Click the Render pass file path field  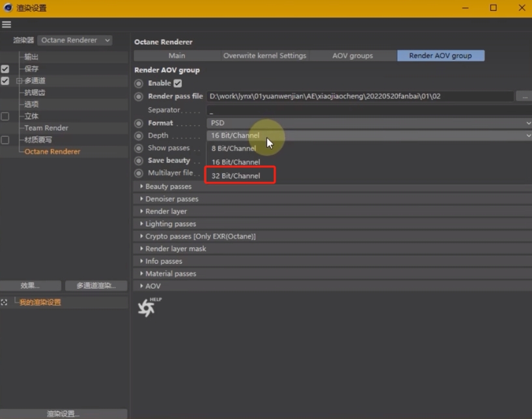(359, 96)
